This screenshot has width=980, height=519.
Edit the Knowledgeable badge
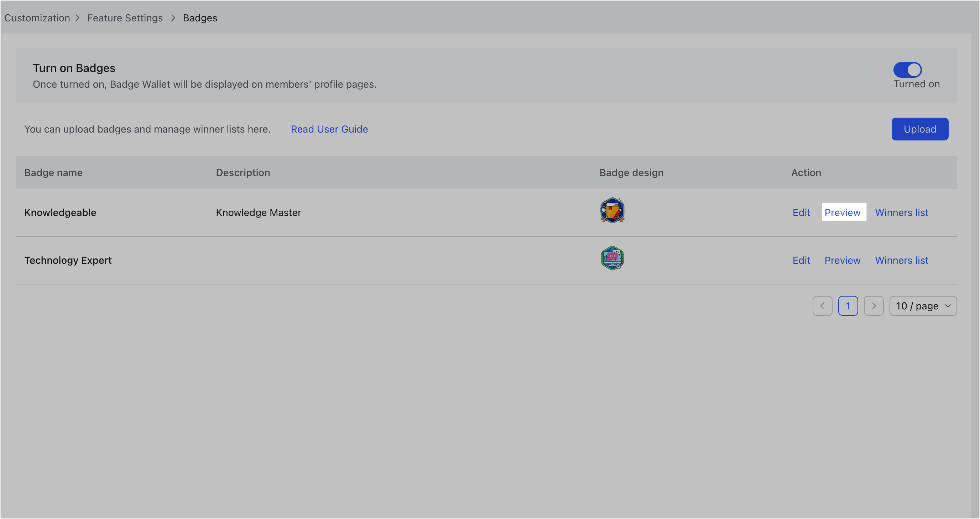click(801, 212)
